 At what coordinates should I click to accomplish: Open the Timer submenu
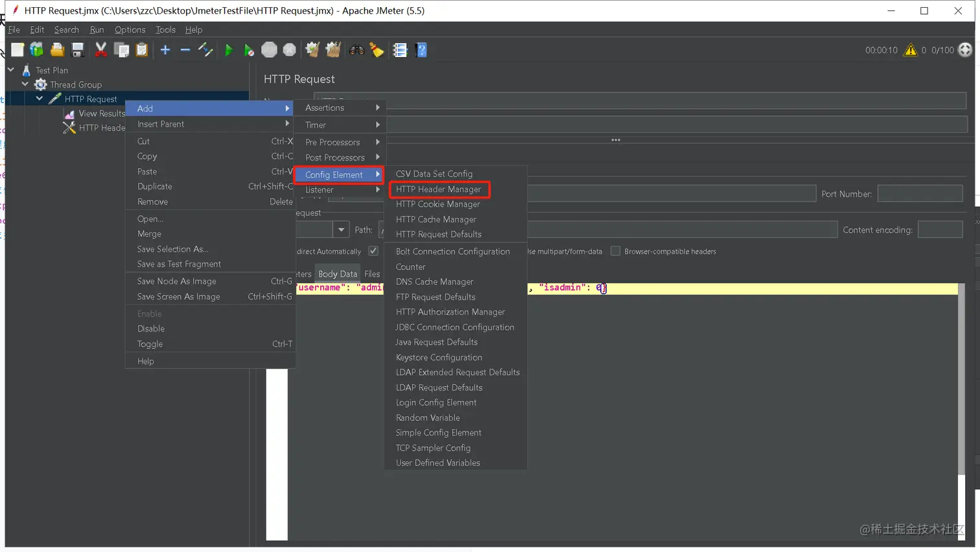click(x=340, y=125)
